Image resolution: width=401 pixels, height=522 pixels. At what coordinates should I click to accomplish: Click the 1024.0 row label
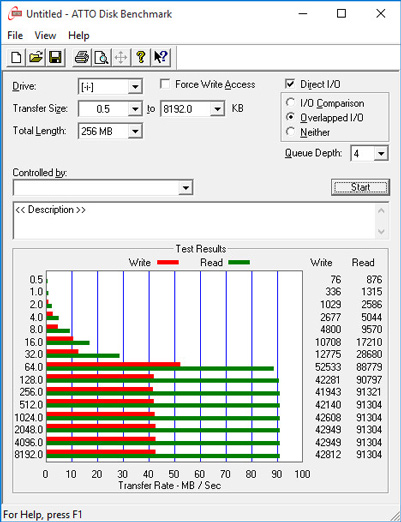[29, 417]
